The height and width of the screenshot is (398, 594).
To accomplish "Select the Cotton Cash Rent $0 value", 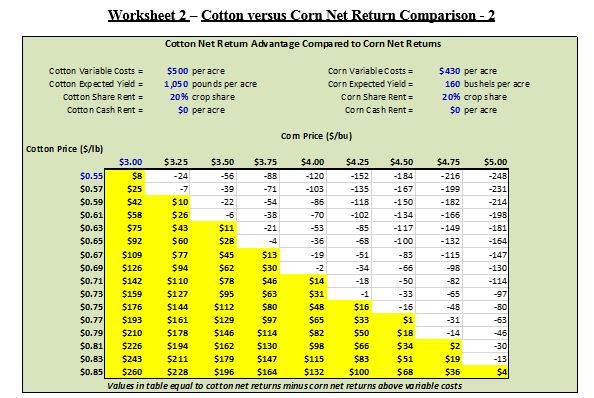I will pos(183,110).
